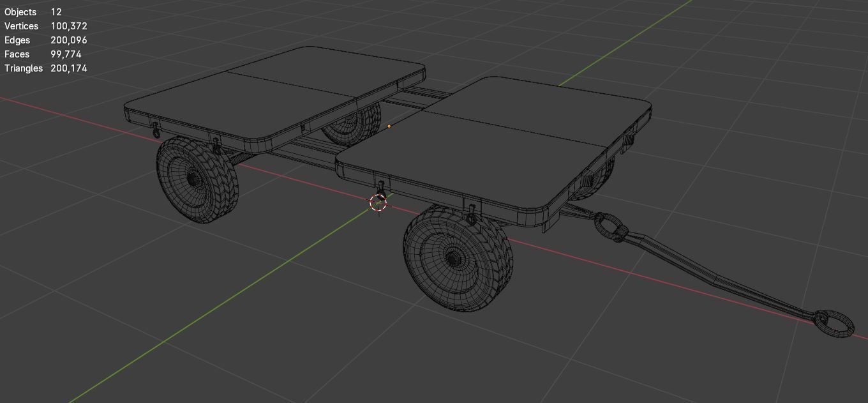
Task: Select the orange object origin dot
Action: [389, 126]
